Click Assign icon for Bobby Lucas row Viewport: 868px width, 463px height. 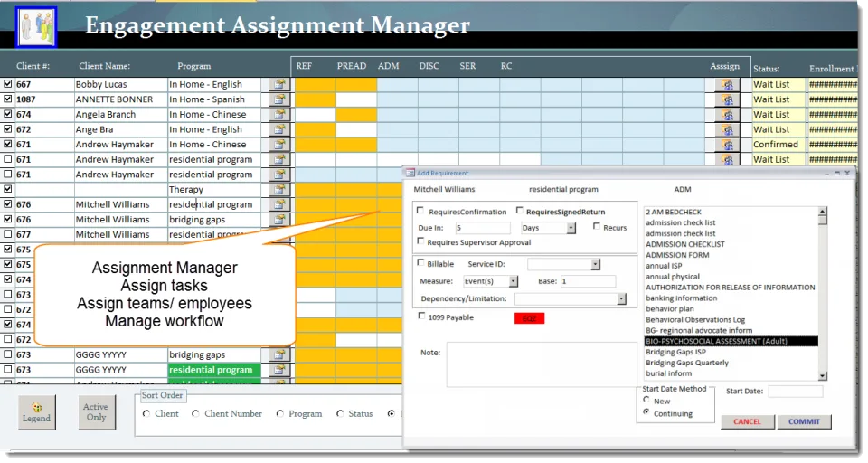pos(727,85)
